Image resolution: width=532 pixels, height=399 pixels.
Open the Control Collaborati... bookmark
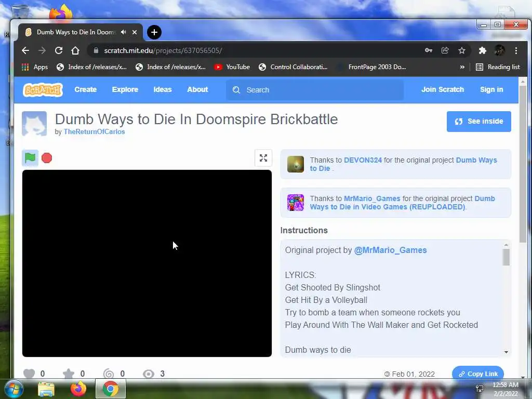293,67
